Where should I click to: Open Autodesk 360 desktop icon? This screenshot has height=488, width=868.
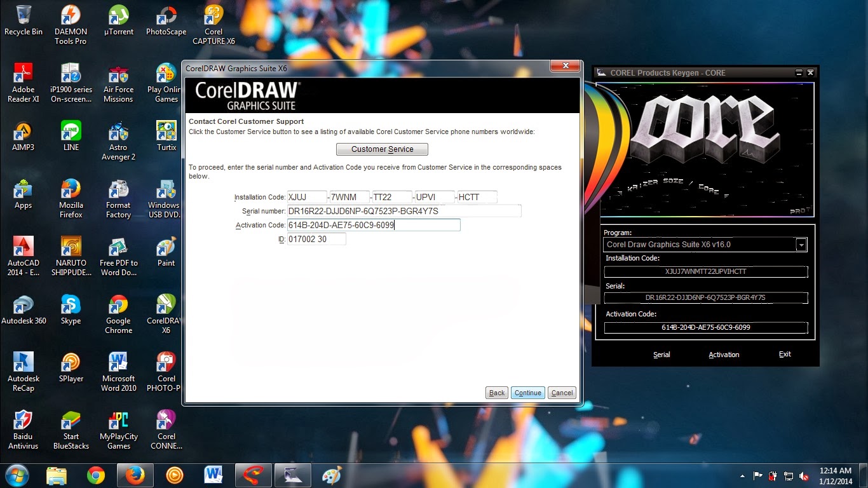pyautogui.click(x=24, y=309)
